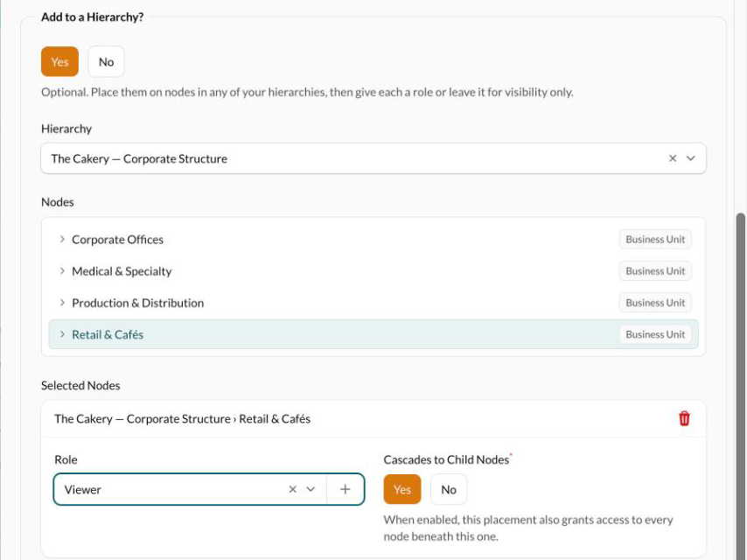Viewport: 747px width, 560px height.
Task: Click the Selected Nodes heading
Action: (x=80, y=386)
